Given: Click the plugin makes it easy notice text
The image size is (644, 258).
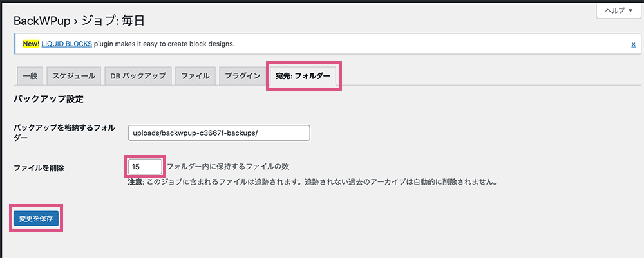Looking at the screenshot, I should (x=164, y=44).
